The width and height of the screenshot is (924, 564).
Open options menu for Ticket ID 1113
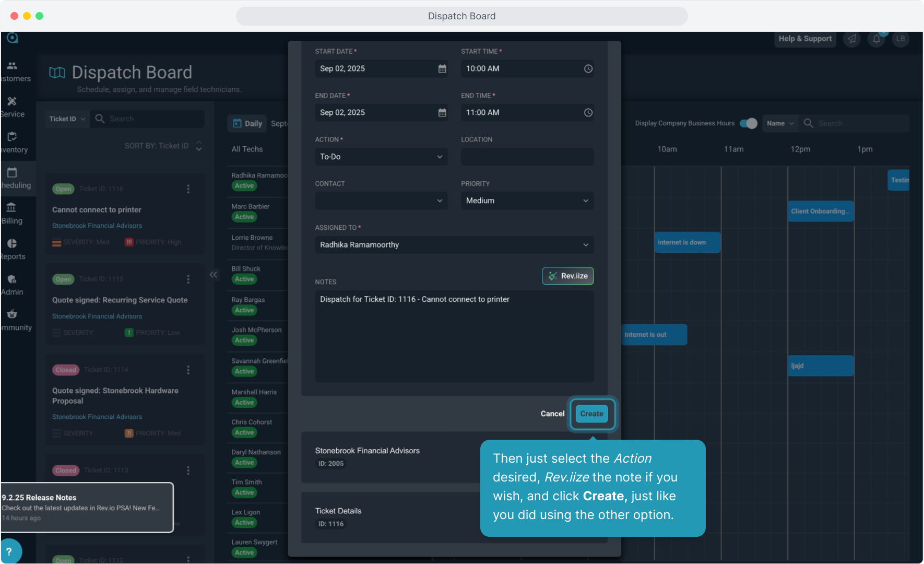(188, 471)
